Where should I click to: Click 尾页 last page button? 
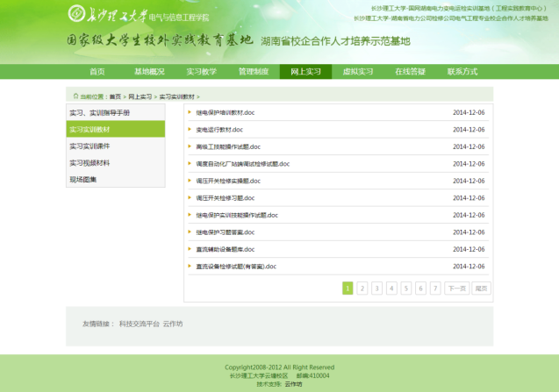481,288
